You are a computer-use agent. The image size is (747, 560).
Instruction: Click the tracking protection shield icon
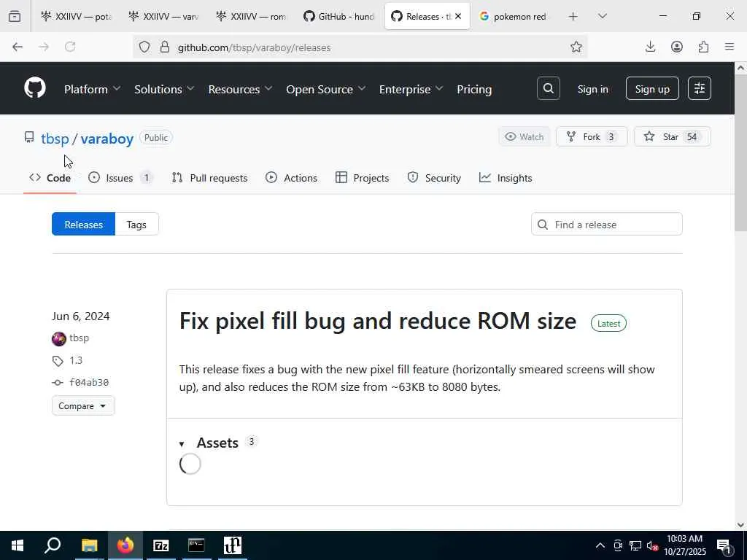[x=144, y=47]
